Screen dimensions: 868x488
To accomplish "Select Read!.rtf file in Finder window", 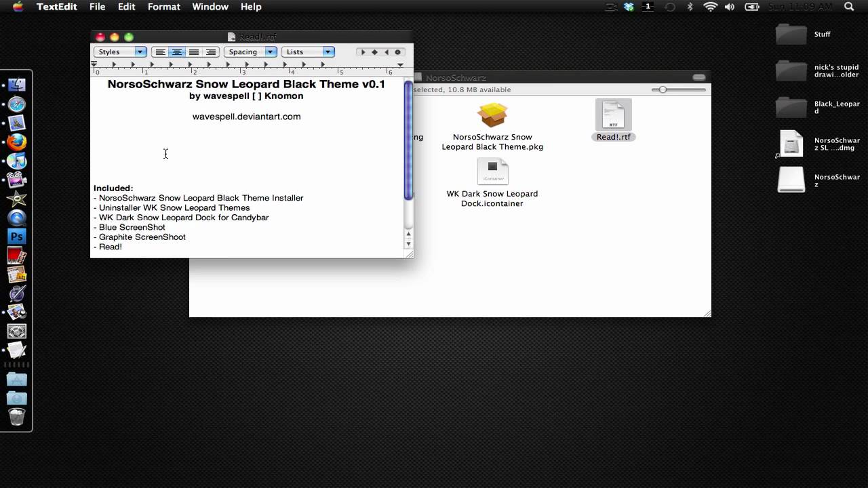I will click(614, 121).
